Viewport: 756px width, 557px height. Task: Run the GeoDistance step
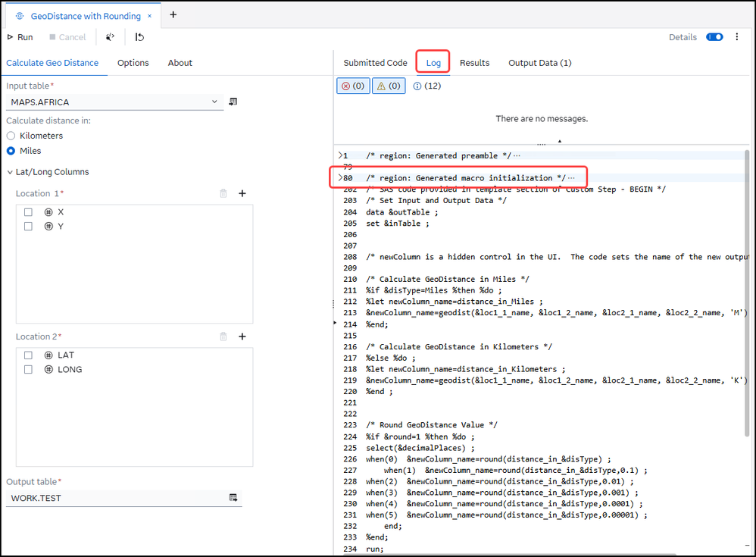[20, 37]
